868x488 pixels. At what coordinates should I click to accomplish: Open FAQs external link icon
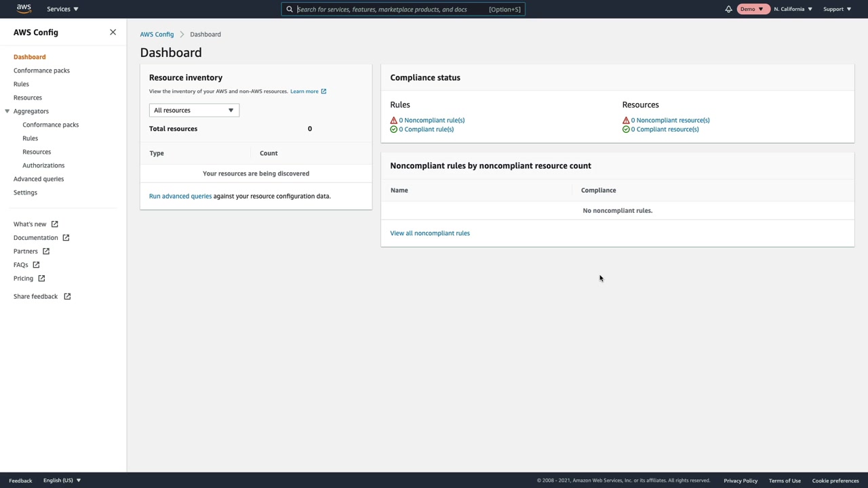36,265
